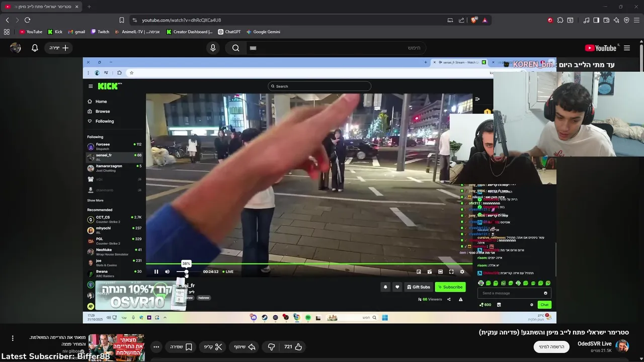Click the Kick Search field

[x=319, y=86]
